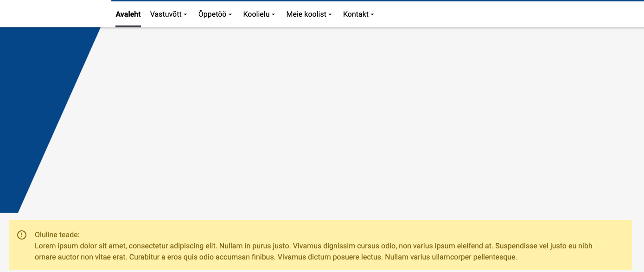Image resolution: width=644 pixels, height=272 pixels.
Task: Click the blank white area left of Avaleht
Action: [56, 14]
